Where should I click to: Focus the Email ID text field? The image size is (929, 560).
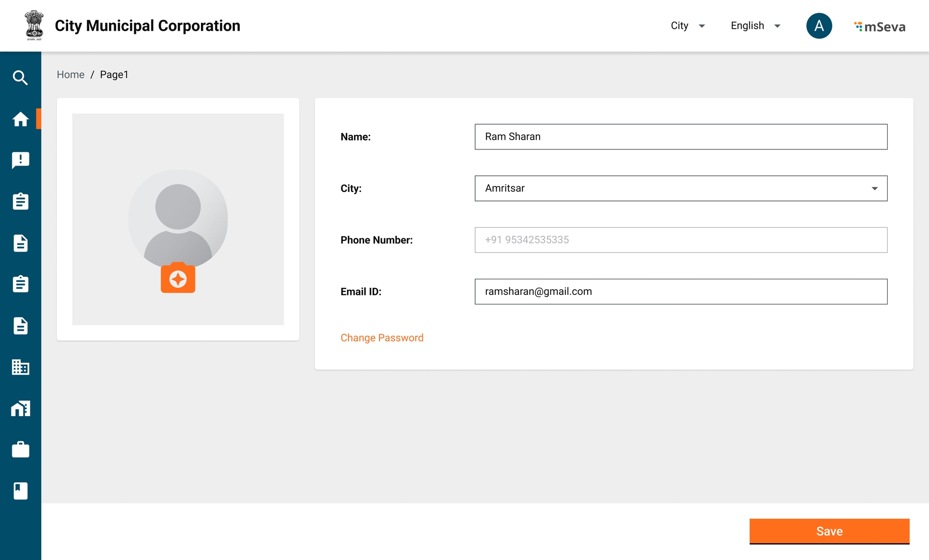point(681,291)
